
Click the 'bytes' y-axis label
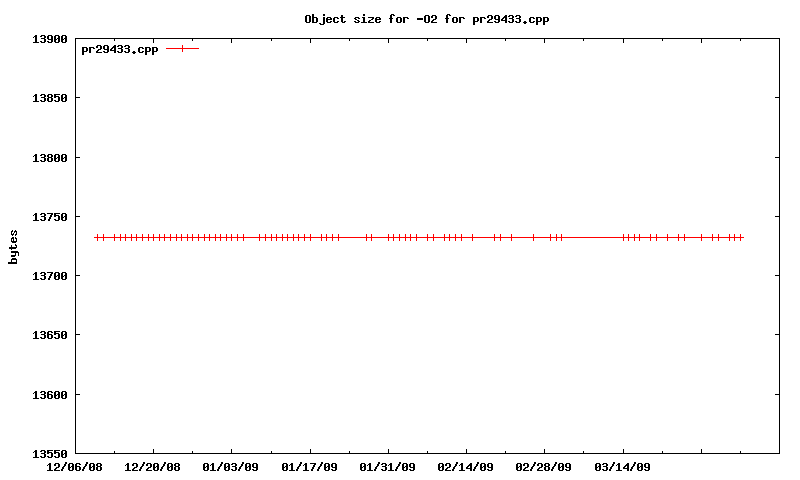click(x=13, y=247)
